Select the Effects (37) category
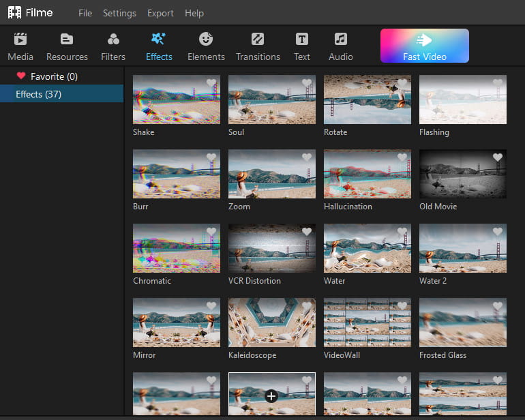 click(38, 94)
